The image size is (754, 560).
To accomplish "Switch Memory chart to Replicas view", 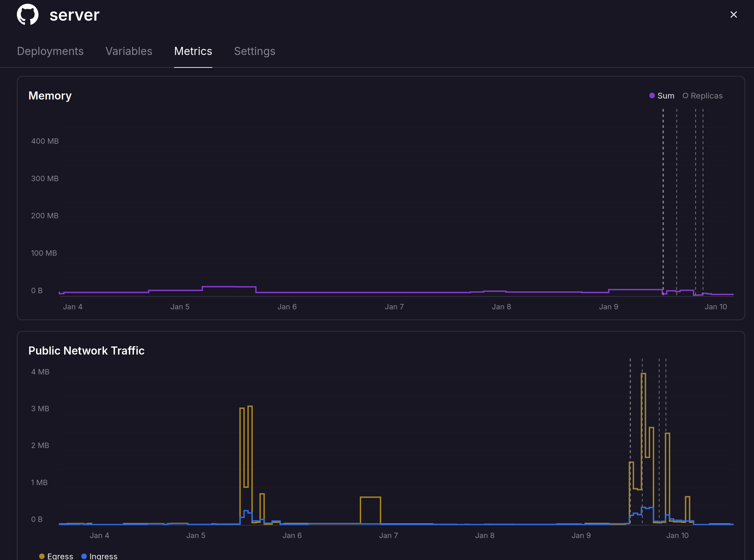I will point(702,95).
